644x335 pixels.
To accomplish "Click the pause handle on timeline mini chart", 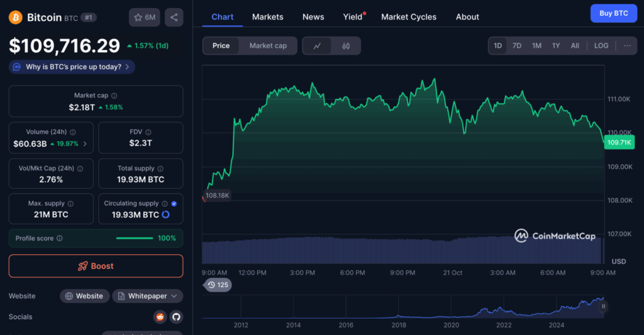I will 603,307.
